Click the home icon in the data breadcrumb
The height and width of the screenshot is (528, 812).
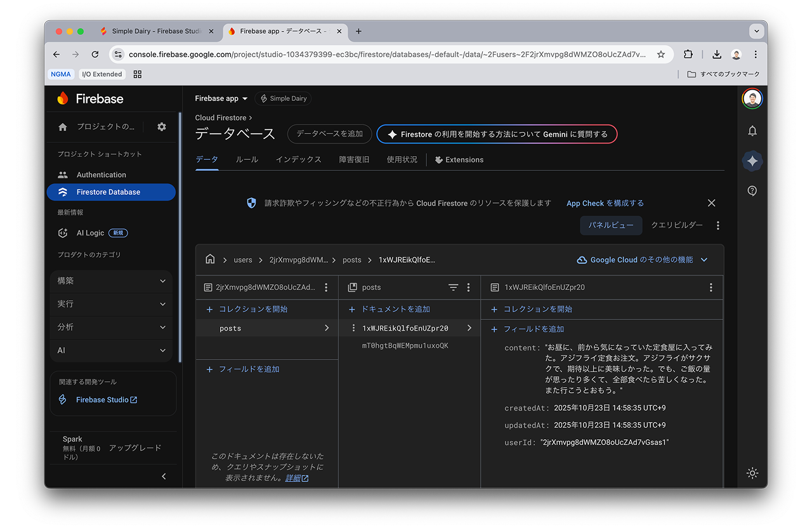tap(210, 259)
